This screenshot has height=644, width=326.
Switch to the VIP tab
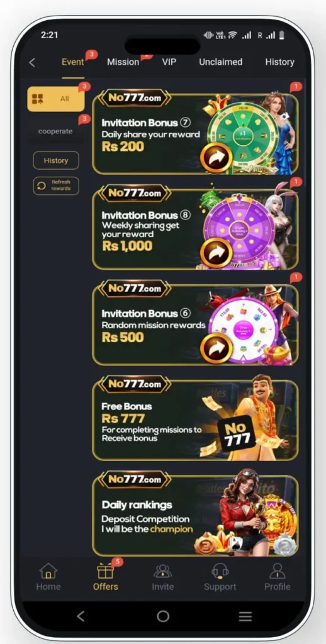pos(169,62)
